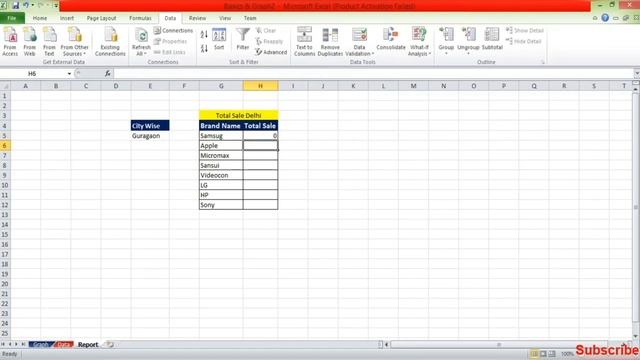
Task: Open Existing Connections
Action: tap(110, 41)
